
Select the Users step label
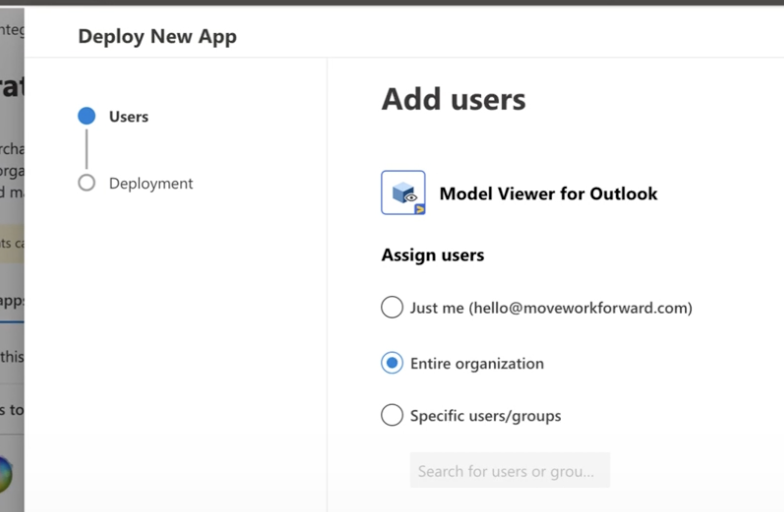tap(128, 116)
